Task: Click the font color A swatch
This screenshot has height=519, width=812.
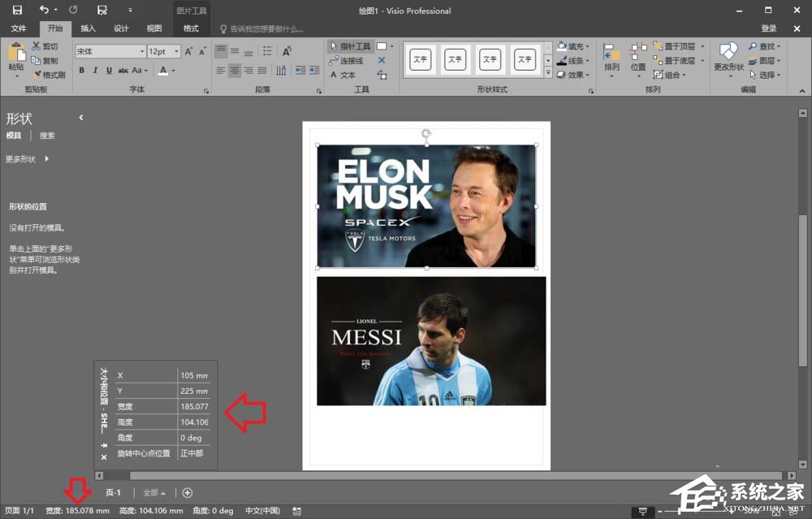Action: point(163,71)
